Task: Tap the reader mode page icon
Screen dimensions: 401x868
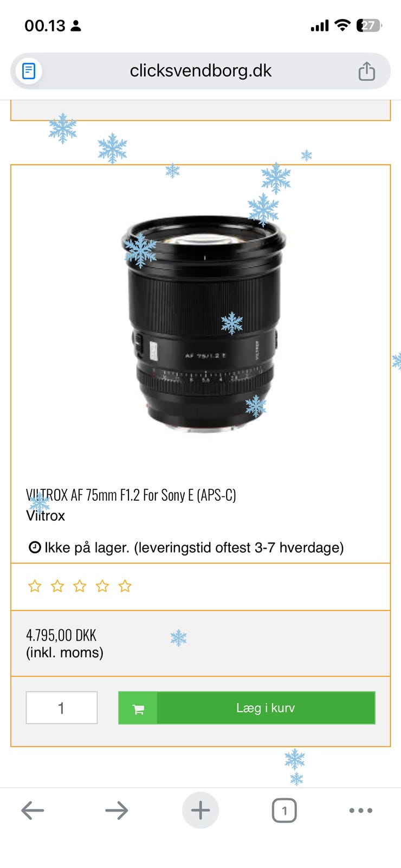Action: (x=29, y=71)
